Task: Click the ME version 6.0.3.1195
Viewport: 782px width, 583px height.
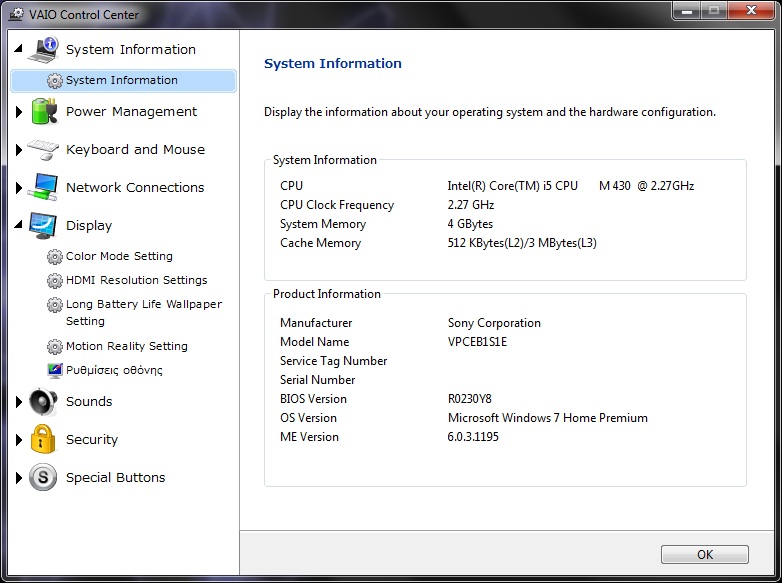Action: coord(473,436)
